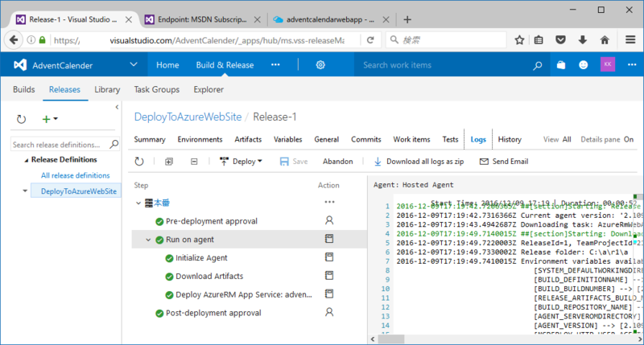Click Download all logs as zip
This screenshot has height=345, width=644.
click(x=419, y=161)
